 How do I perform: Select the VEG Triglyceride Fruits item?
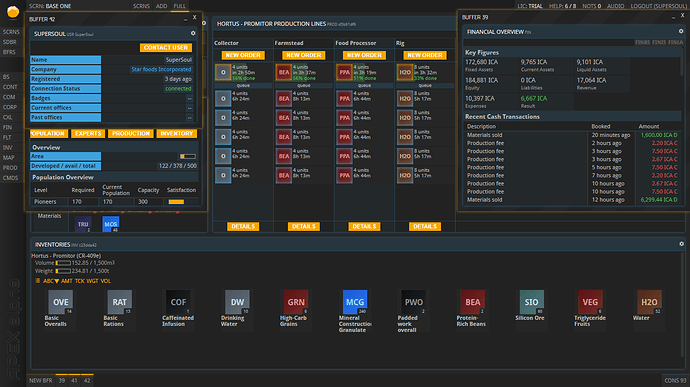[590, 302]
